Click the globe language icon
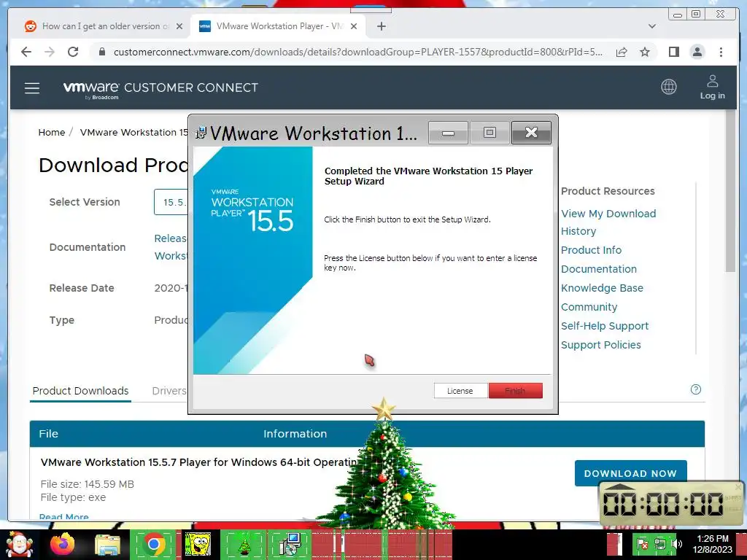Viewport: 747px width, 560px height. [668, 87]
